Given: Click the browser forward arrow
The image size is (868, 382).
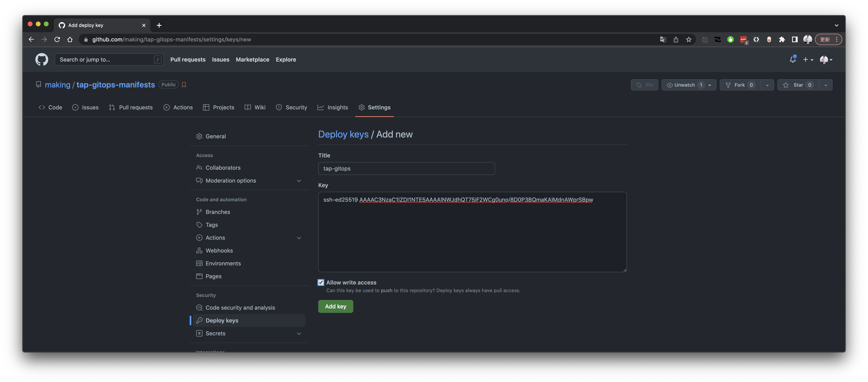Looking at the screenshot, I should pos(44,39).
